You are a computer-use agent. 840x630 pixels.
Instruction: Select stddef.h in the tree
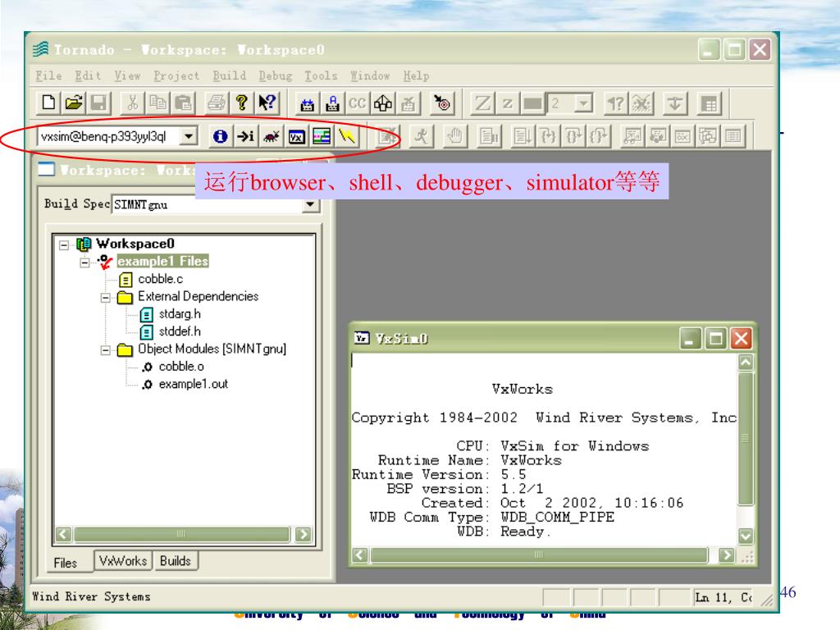tap(180, 331)
